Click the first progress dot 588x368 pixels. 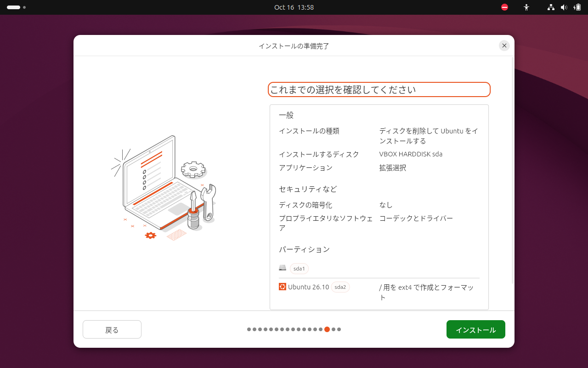249,329
